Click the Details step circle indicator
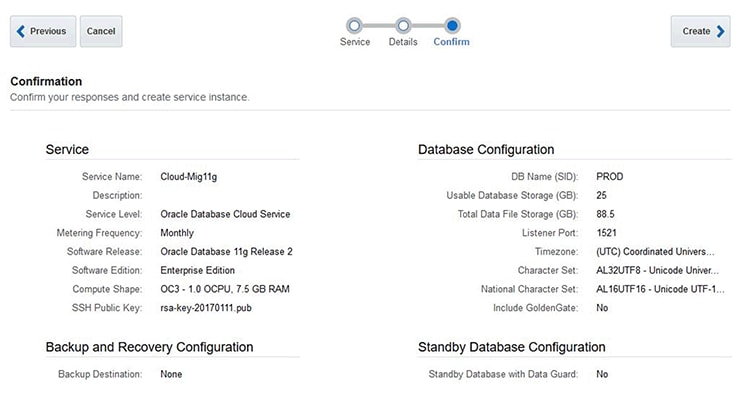750x413 pixels. [403, 25]
